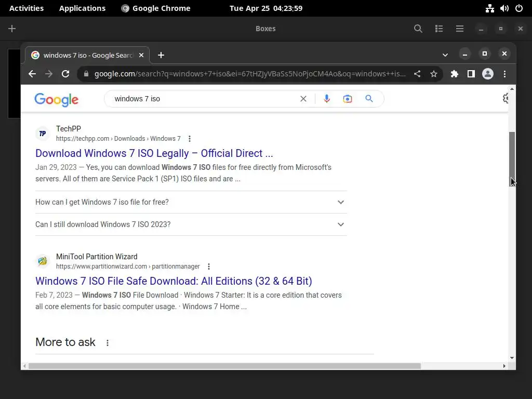Click the horizontal scrollbar thumb
The width and height of the screenshot is (532, 399).
[x=224, y=366]
